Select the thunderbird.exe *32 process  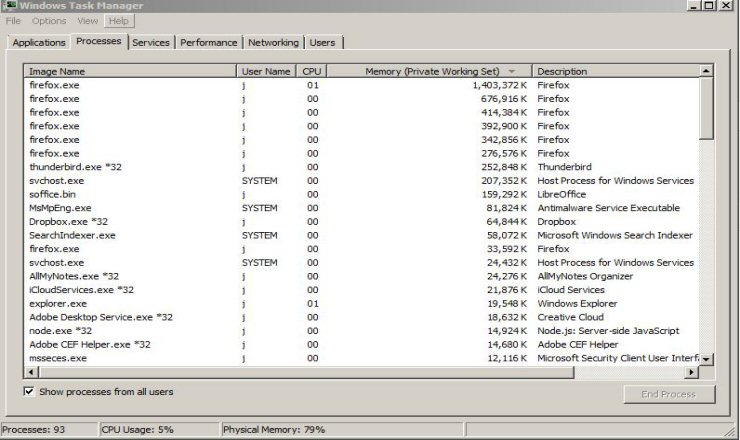tap(362, 167)
